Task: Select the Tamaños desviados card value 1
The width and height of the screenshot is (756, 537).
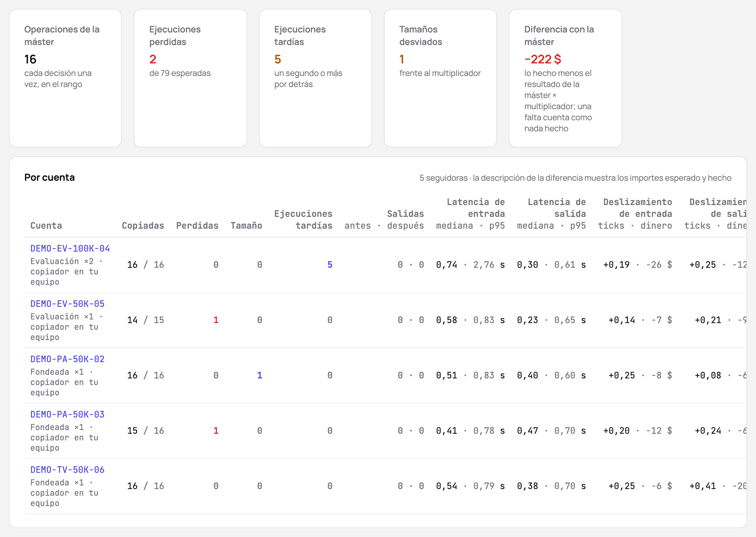Action: tap(402, 59)
